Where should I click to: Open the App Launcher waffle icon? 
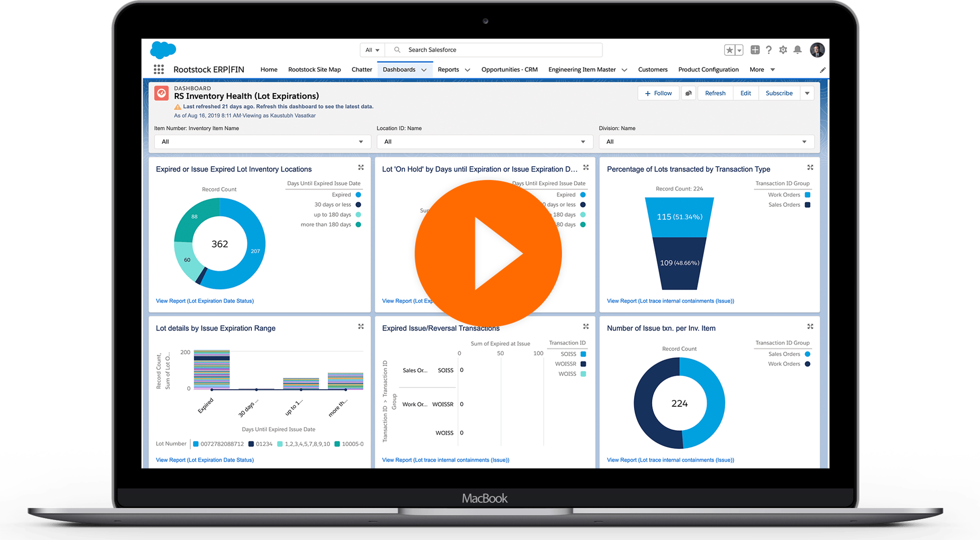point(158,69)
